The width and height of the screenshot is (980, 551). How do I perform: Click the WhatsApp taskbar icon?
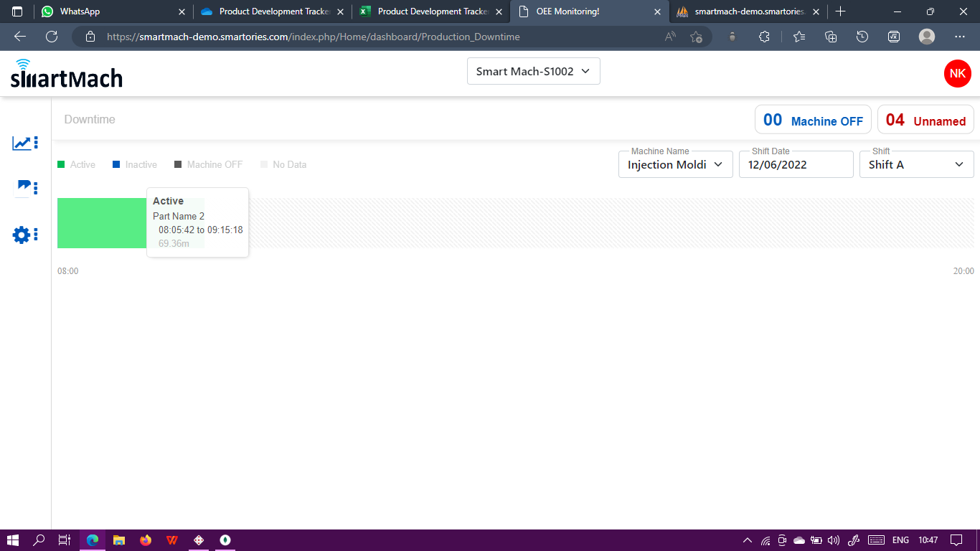coord(47,11)
